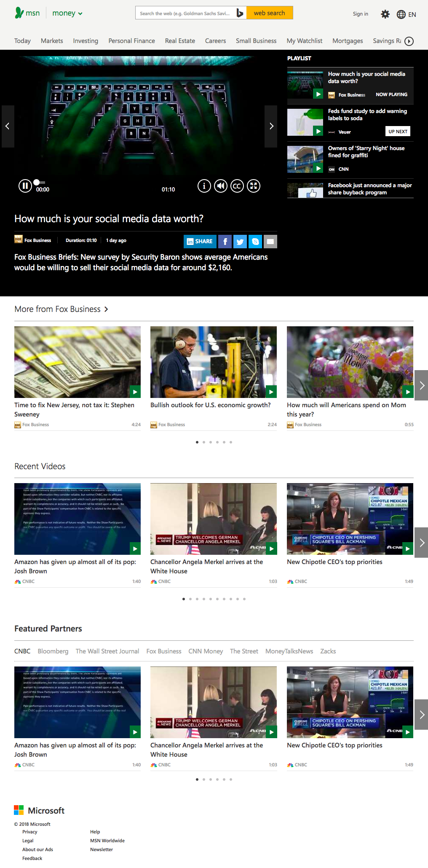Click the web search button

(x=270, y=13)
